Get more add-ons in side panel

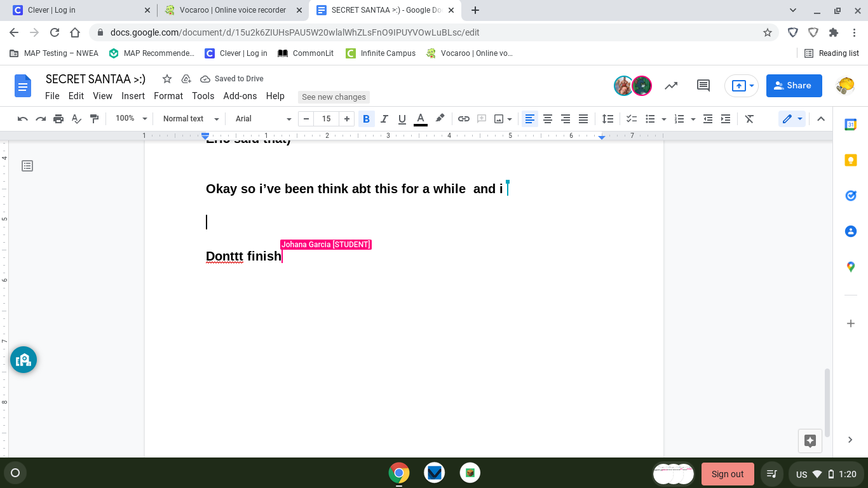851,323
